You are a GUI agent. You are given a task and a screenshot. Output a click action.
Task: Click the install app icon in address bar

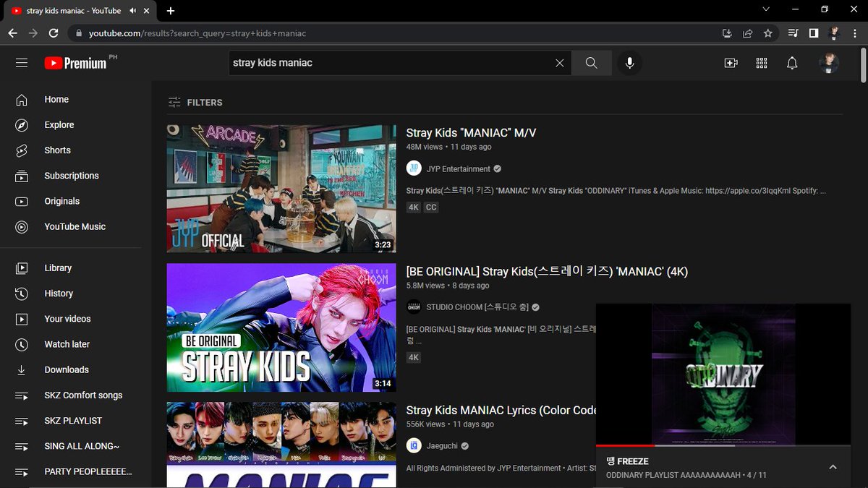pos(728,33)
